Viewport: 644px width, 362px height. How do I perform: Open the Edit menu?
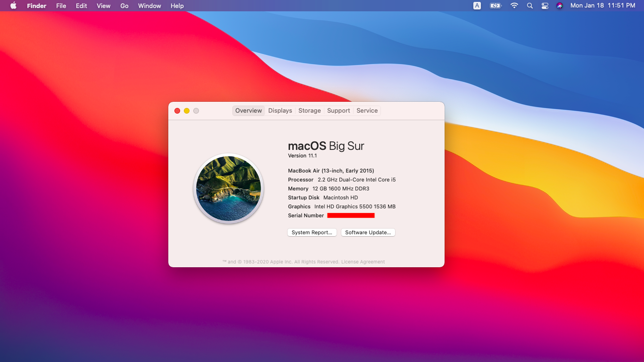click(x=82, y=6)
